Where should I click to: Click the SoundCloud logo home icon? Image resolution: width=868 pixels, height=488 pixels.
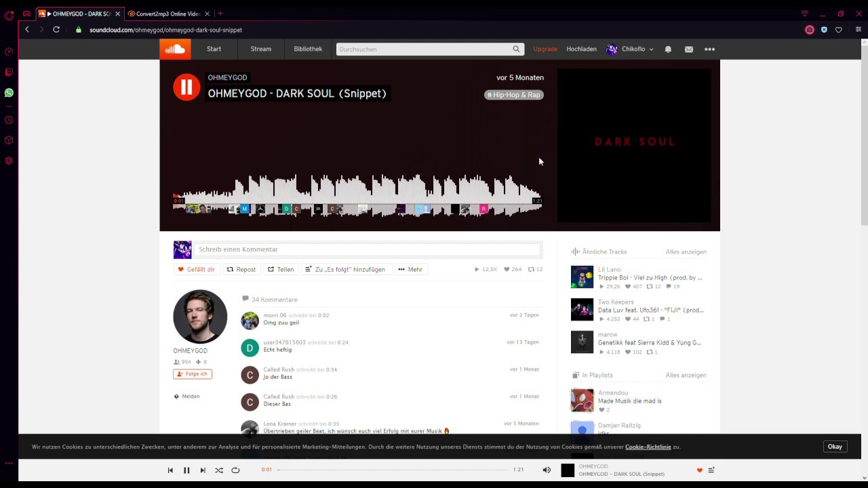coord(175,49)
